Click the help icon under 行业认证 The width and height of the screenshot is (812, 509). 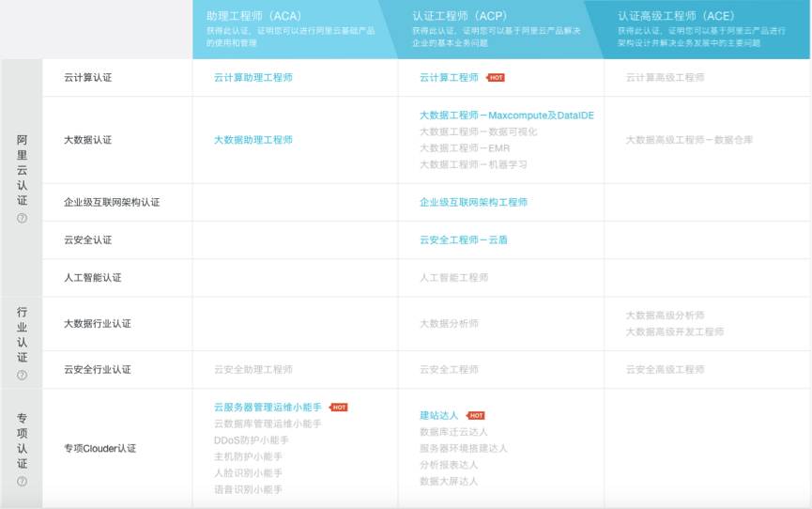click(22, 376)
